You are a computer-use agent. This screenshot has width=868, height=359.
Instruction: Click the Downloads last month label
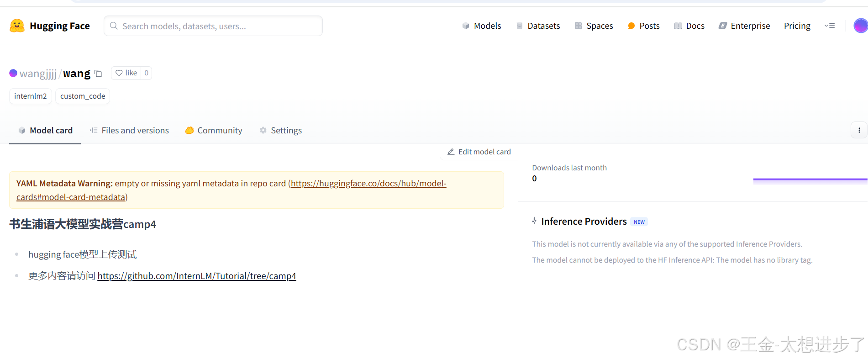pos(569,168)
